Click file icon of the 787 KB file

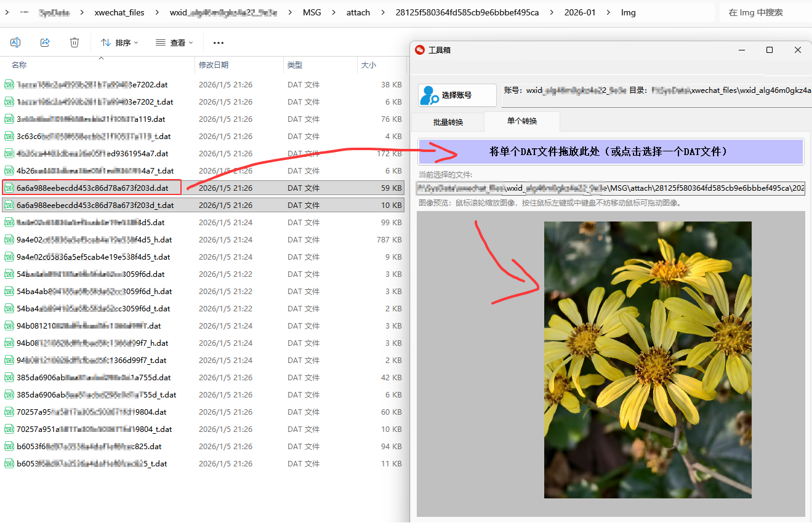click(9, 239)
